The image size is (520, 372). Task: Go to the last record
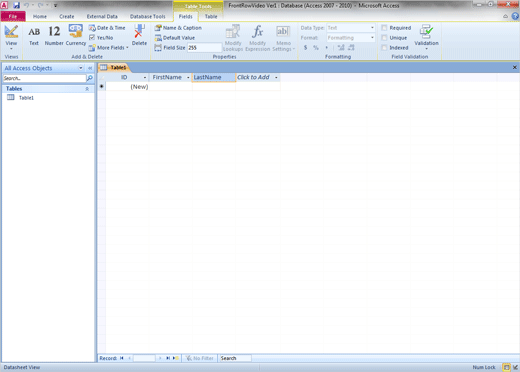coord(168,358)
